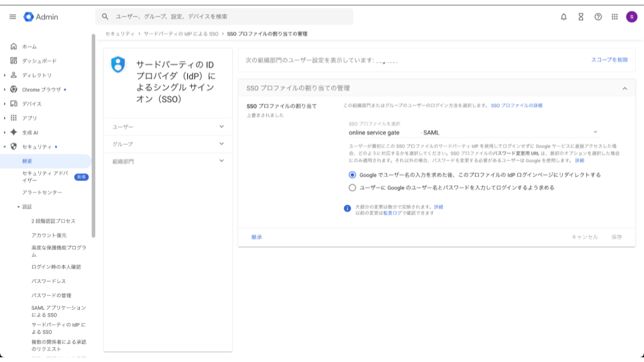Image resolution: width=644 pixels, height=362 pixels.
Task: Click the 新規 badge on セキュリティ アドバイザー
Action: [x=81, y=177]
